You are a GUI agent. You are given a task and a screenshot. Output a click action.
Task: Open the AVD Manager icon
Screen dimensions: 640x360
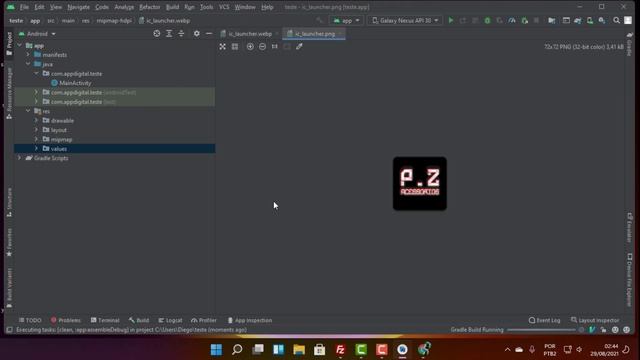pos(590,20)
